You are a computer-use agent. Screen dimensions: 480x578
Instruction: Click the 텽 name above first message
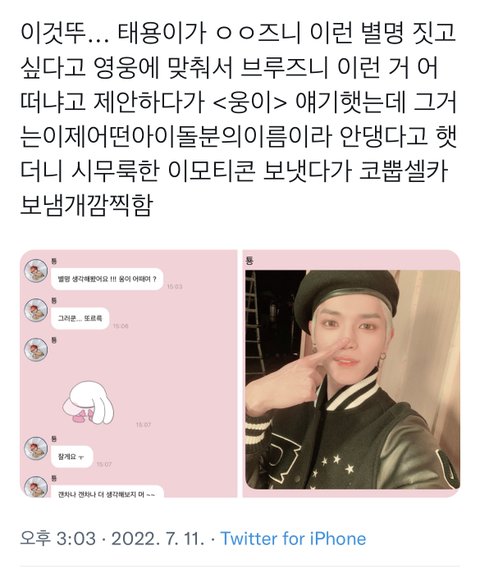pos(54,262)
